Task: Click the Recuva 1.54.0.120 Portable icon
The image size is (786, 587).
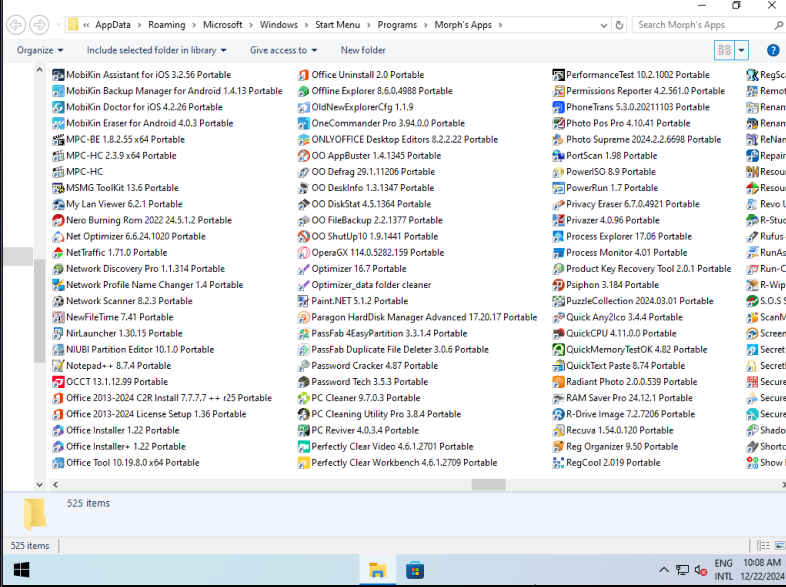Action: 558,430
